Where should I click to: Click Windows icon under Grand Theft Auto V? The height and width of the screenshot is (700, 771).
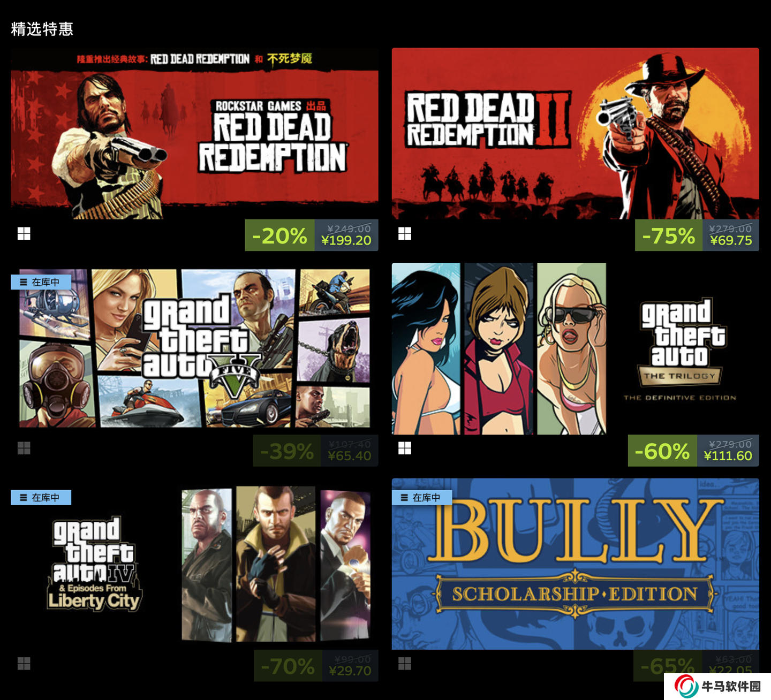coord(24,448)
